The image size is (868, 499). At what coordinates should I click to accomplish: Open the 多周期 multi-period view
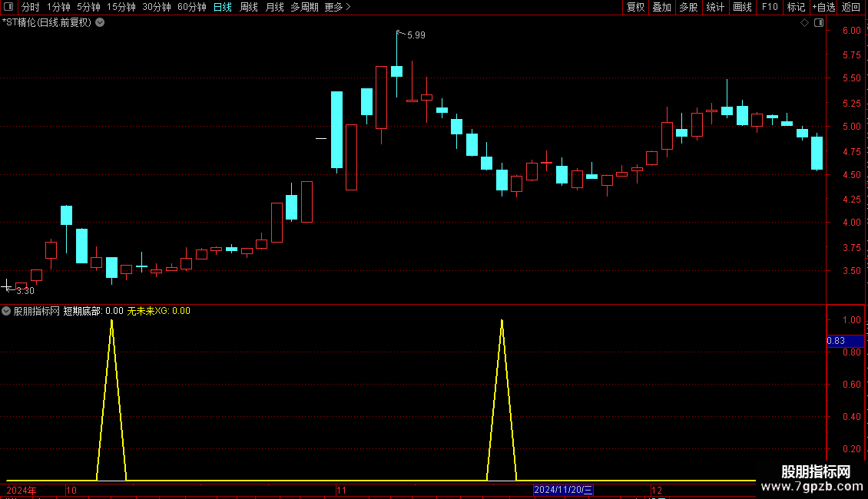(x=304, y=7)
